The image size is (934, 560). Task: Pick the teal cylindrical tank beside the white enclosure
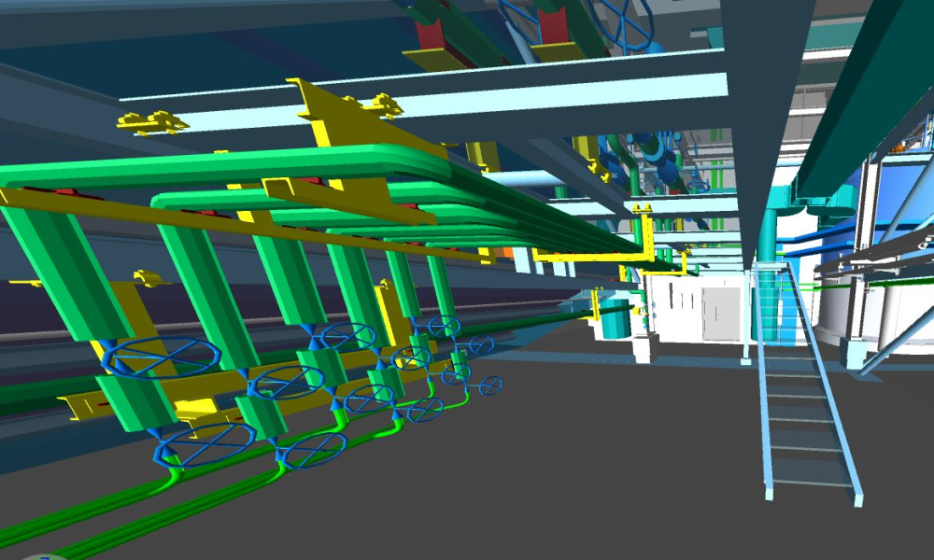pyautogui.click(x=615, y=319)
